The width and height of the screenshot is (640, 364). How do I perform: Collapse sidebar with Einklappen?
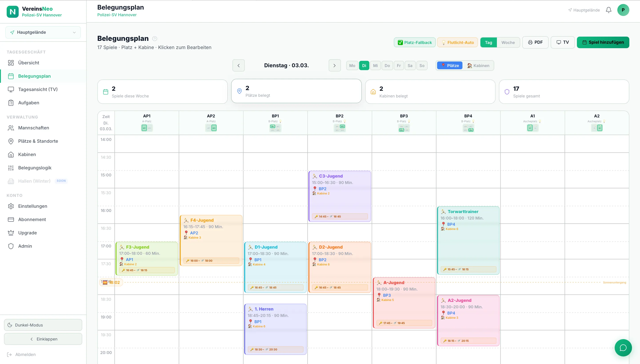tap(43, 339)
